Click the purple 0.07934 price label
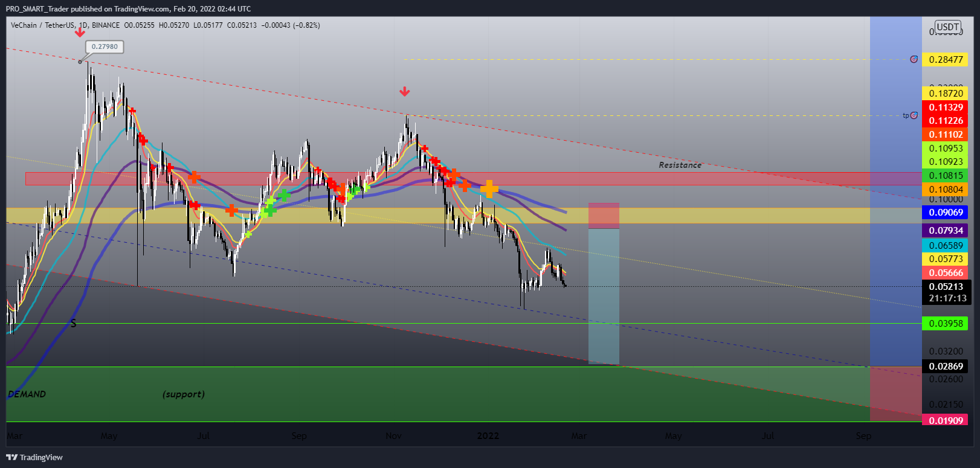 [945, 231]
